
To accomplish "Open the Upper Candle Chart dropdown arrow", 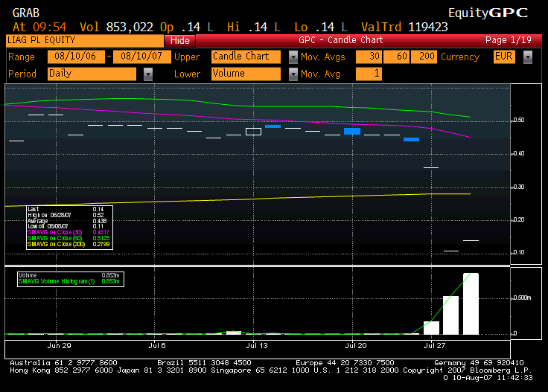I will [x=293, y=57].
